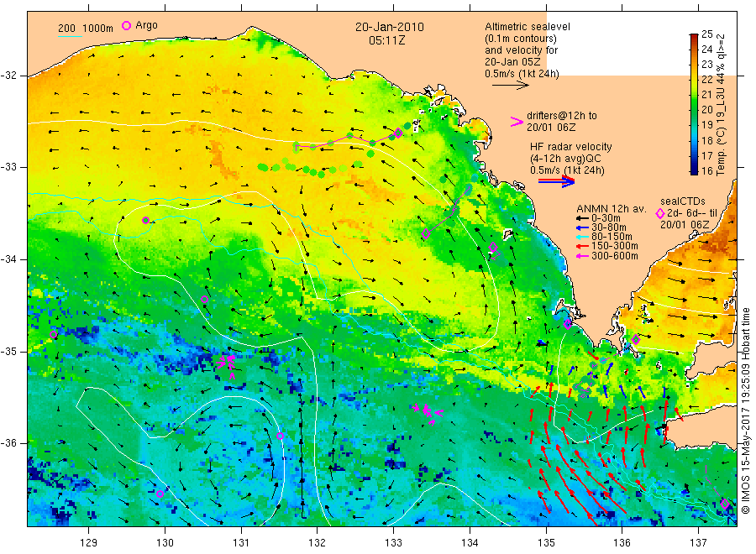The width and height of the screenshot is (756, 554).
Task: Click the magenta arrow cluster near 133.5E, 35.7S
Action: coord(428,413)
